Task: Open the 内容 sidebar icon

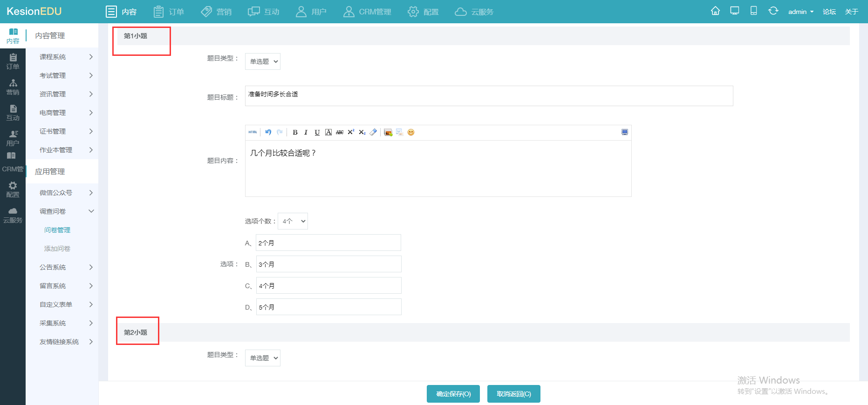Action: click(13, 35)
